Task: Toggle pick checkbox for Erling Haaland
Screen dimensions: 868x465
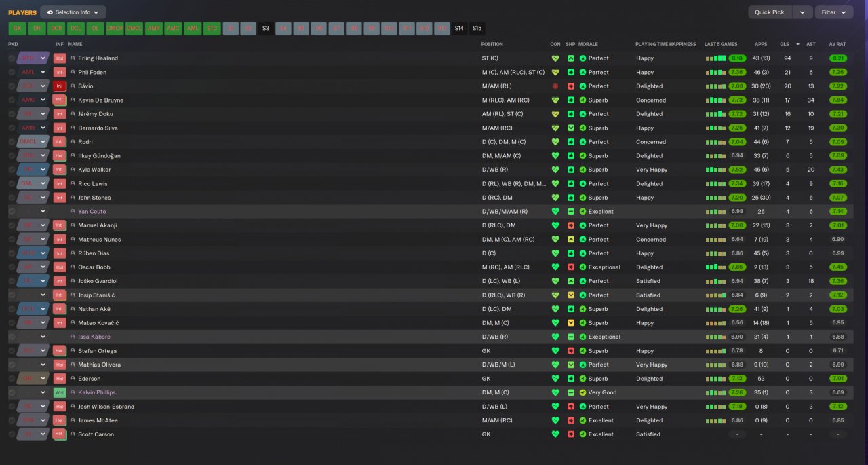Action: point(12,58)
